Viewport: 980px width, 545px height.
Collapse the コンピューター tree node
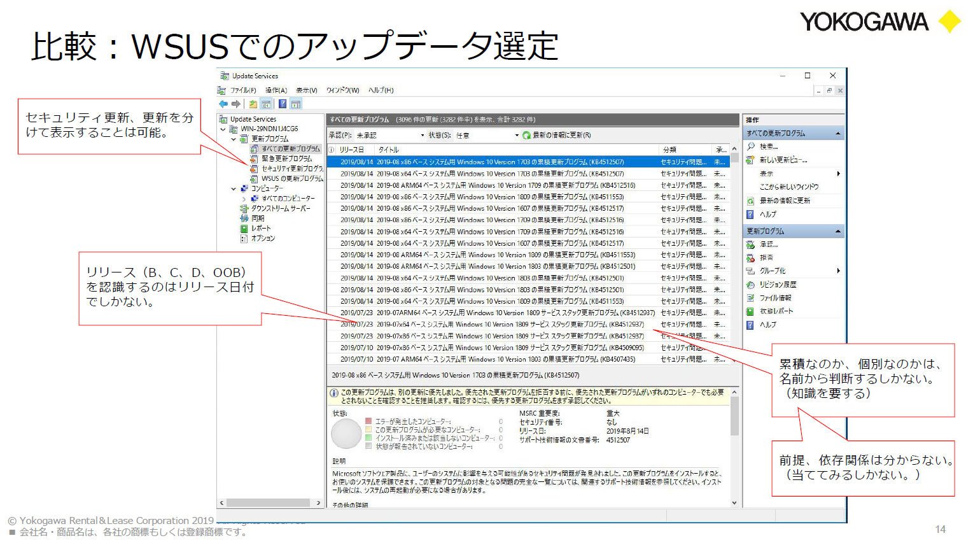[234, 188]
